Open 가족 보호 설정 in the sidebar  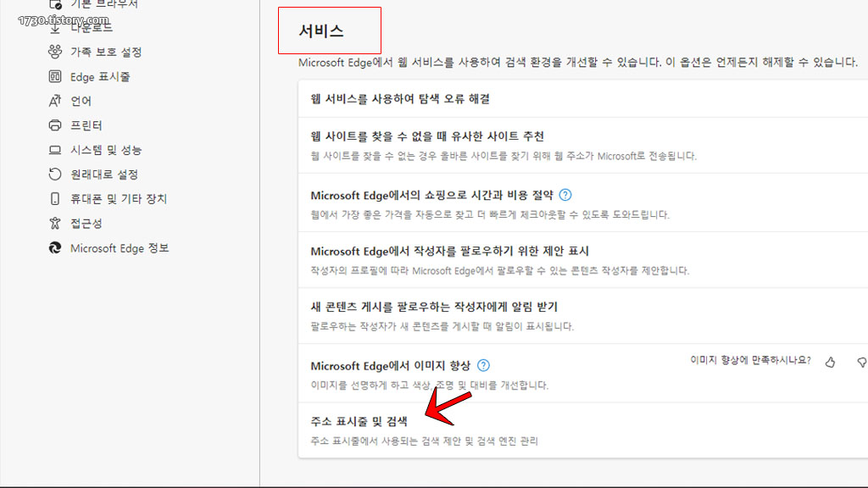coord(106,52)
